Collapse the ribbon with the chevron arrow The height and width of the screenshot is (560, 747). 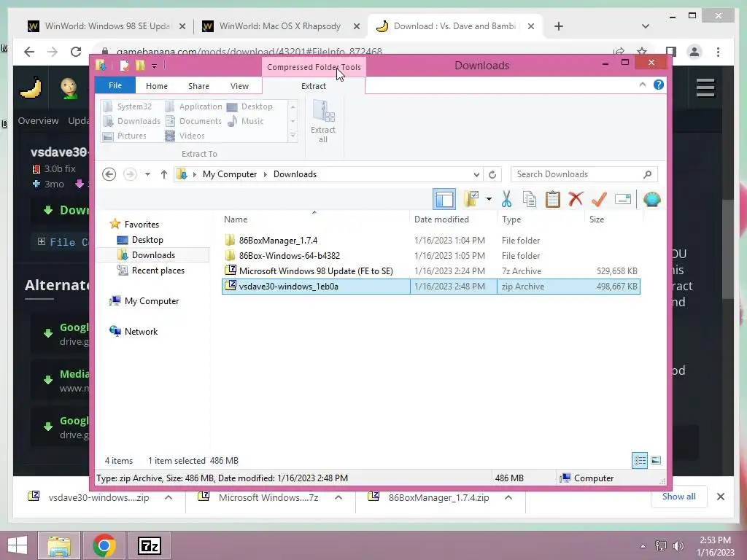click(x=642, y=85)
